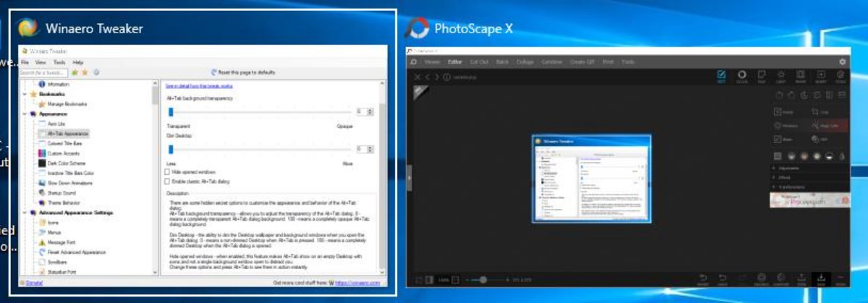Open the Insert tab icon in PhotoScape X
The height and width of the screenshot is (303, 868).
(821, 75)
